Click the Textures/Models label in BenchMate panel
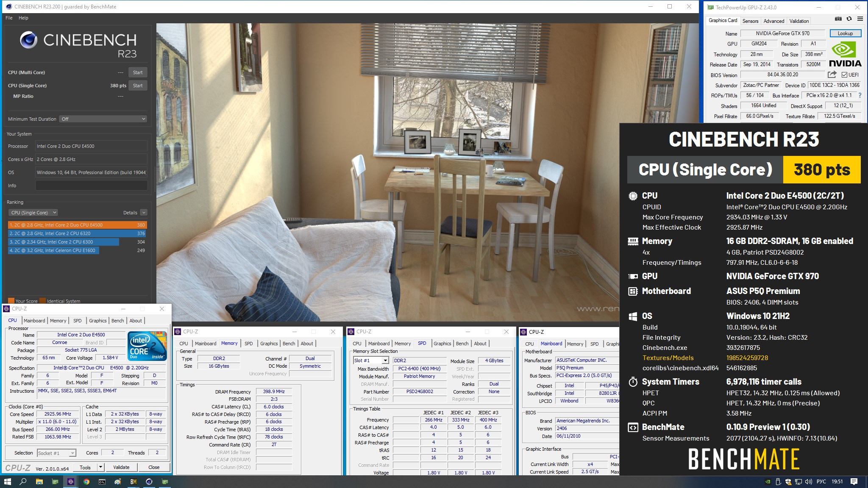 point(668,358)
